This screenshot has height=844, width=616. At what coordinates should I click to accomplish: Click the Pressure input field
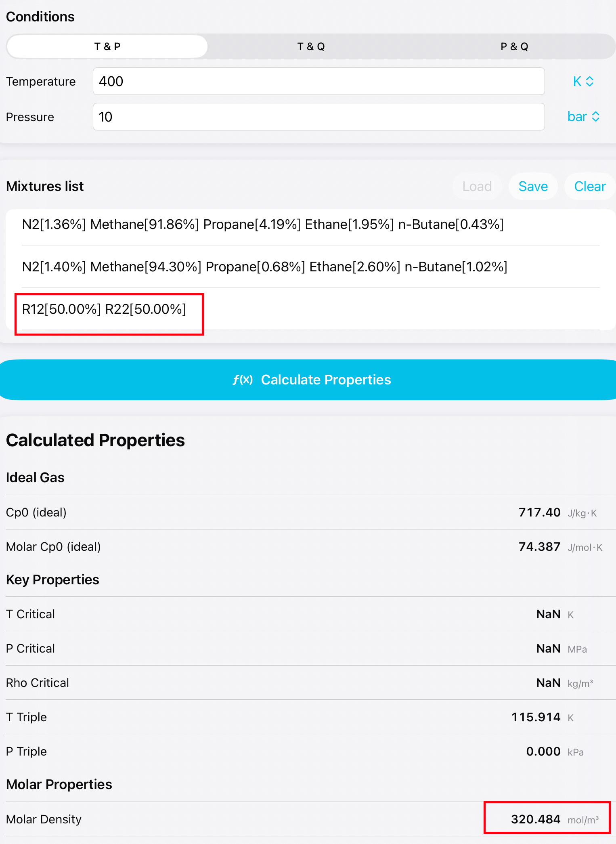tap(318, 117)
